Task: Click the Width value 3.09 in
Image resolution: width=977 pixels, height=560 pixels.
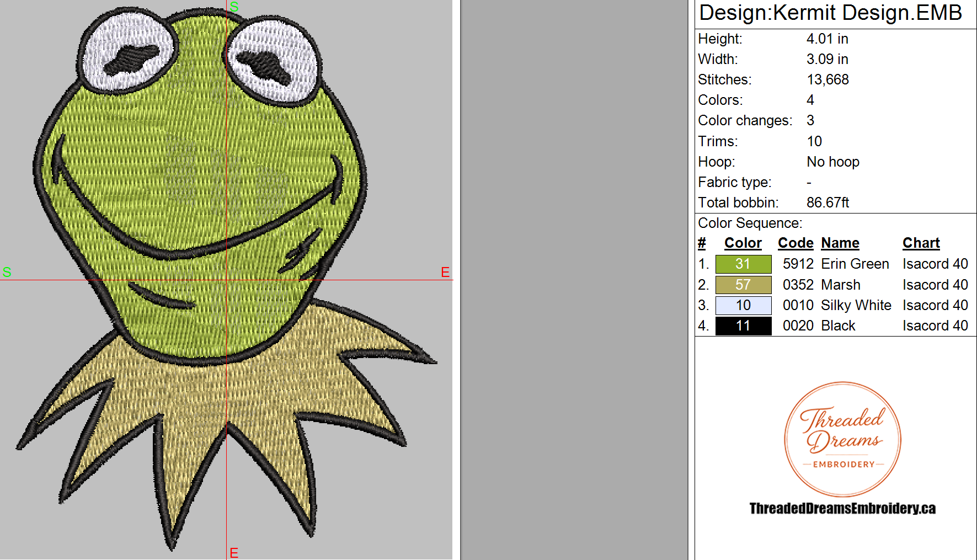Action: tap(827, 59)
